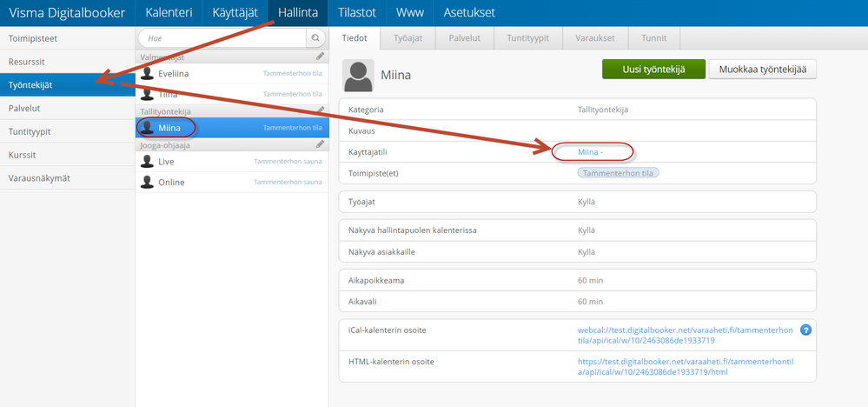The height and width of the screenshot is (407, 868).
Task: Open the Käyttäjät menu
Action: 235,13
